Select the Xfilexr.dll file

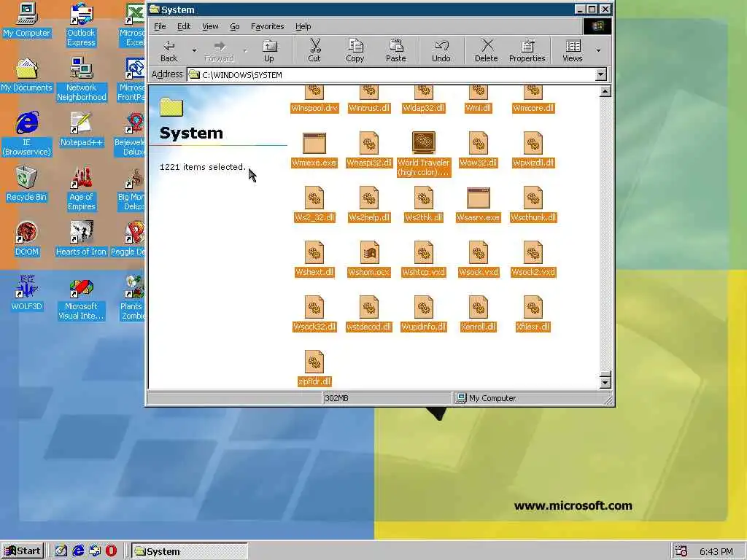click(533, 314)
